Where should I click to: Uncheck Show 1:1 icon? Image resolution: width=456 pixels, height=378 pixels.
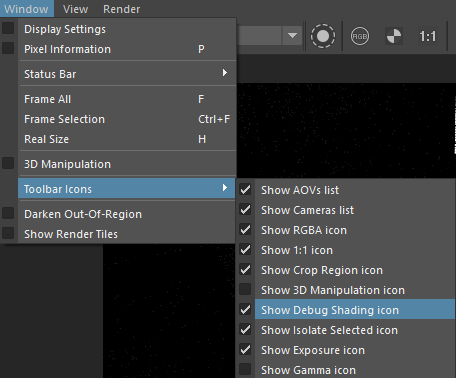point(245,249)
